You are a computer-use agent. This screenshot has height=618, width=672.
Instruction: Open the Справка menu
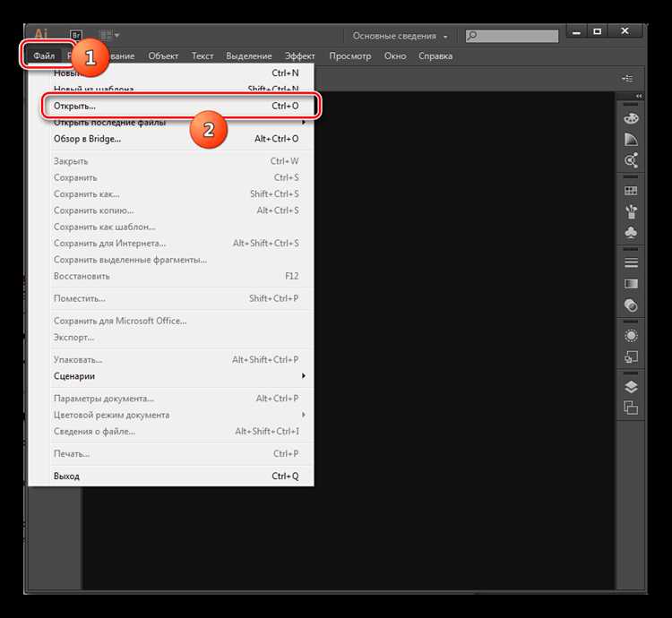[435, 56]
